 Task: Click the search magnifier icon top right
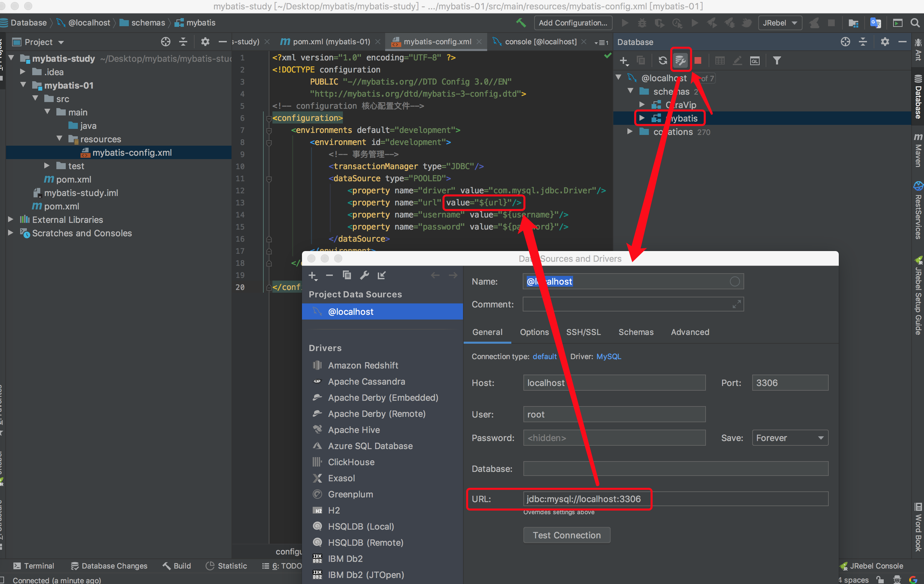[x=915, y=22]
